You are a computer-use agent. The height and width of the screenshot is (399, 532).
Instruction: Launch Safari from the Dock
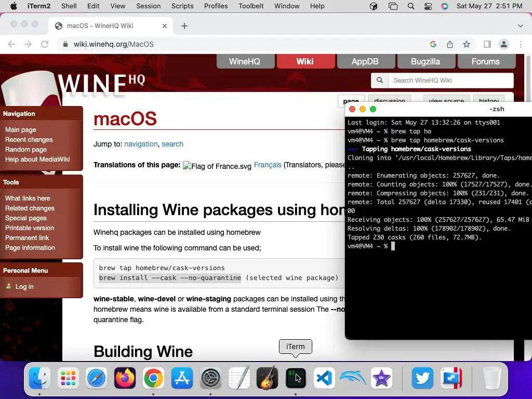click(96, 378)
